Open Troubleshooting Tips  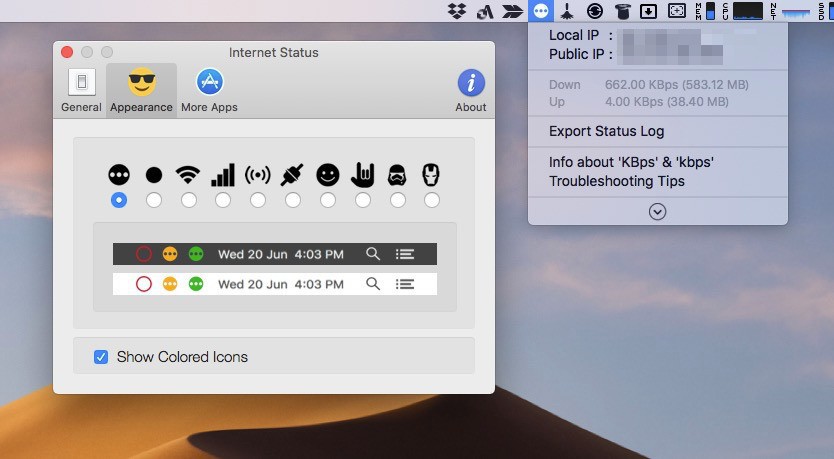[x=616, y=181]
